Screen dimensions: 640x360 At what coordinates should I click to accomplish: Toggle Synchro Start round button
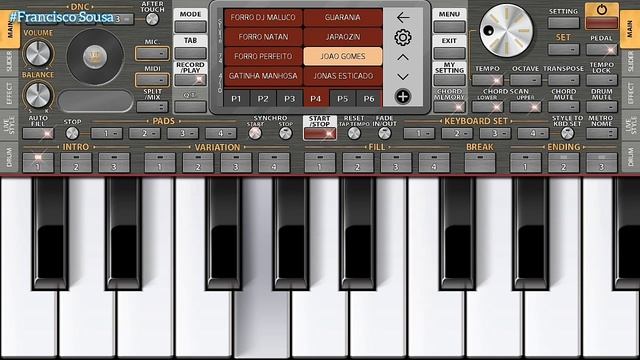pos(255,133)
